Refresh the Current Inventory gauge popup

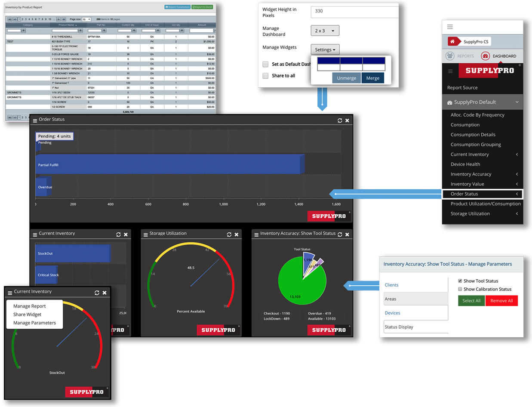[97, 293]
